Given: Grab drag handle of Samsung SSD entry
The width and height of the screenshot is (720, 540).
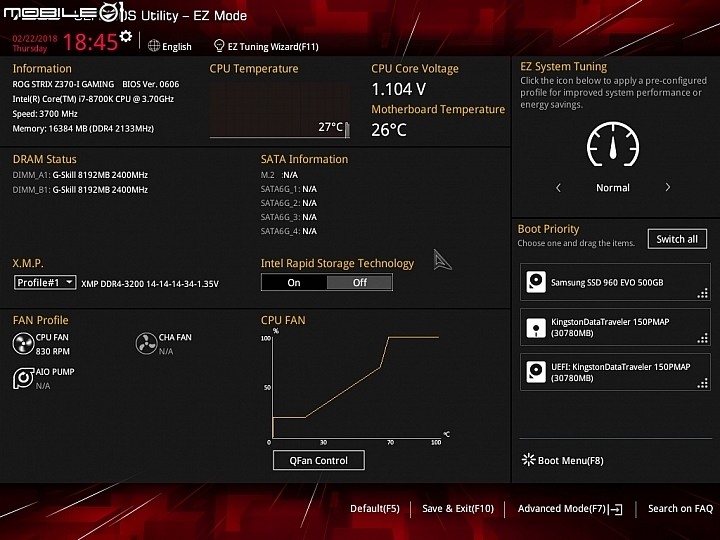Looking at the screenshot, I should (703, 293).
